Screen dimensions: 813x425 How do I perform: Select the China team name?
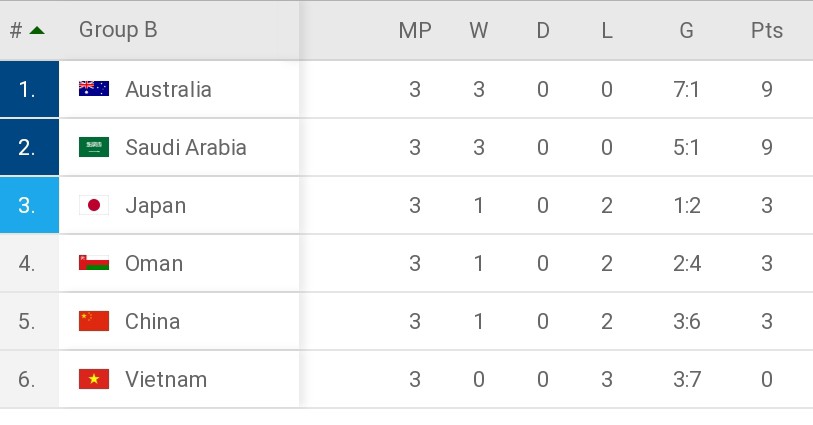(152, 321)
